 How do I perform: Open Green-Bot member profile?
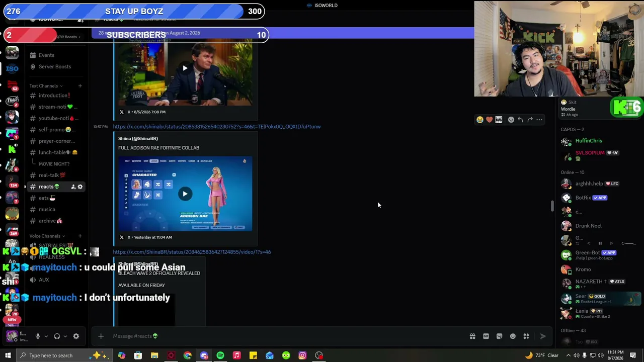588,255
